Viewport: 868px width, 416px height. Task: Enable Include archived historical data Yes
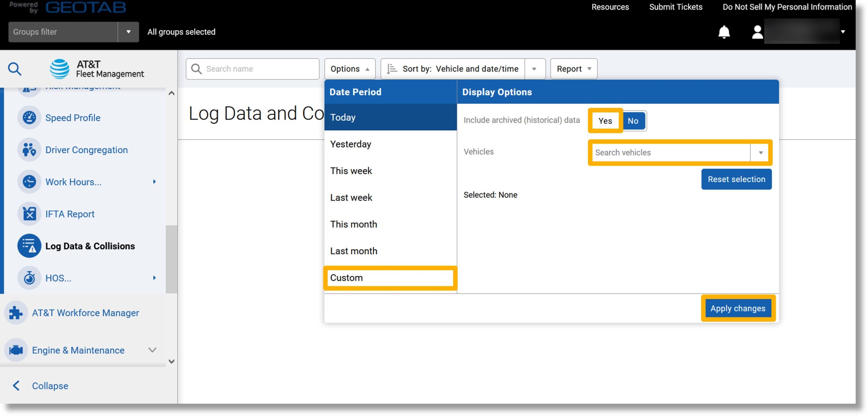pos(605,121)
